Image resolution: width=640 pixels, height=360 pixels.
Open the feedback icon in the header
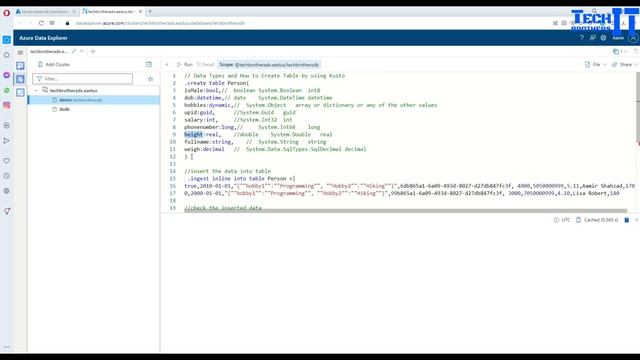tap(593, 38)
